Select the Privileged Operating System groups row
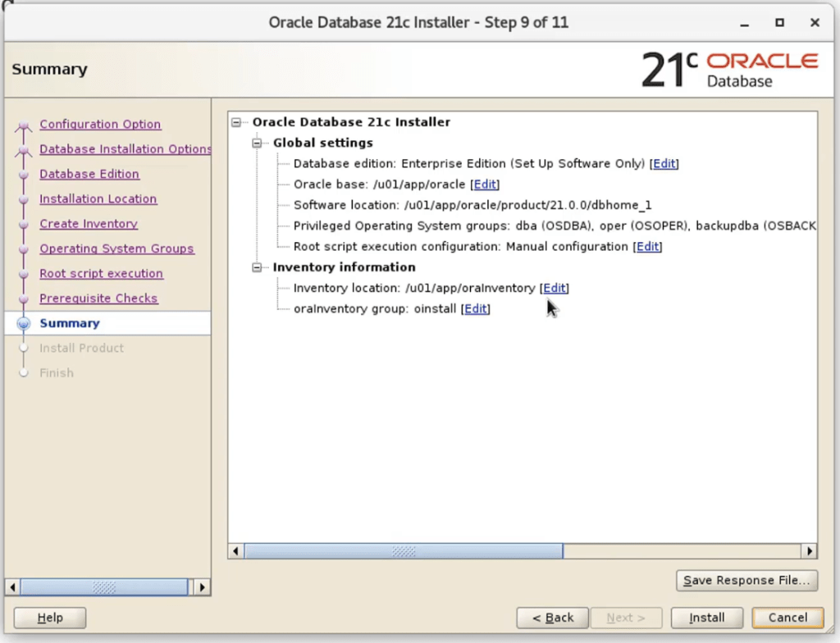The image size is (840, 643). 555,226
